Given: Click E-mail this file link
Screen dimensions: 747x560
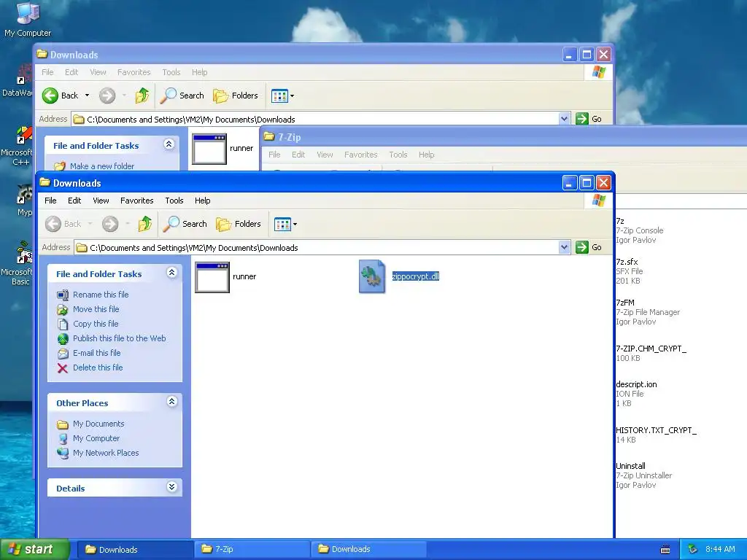Looking at the screenshot, I should [x=97, y=353].
